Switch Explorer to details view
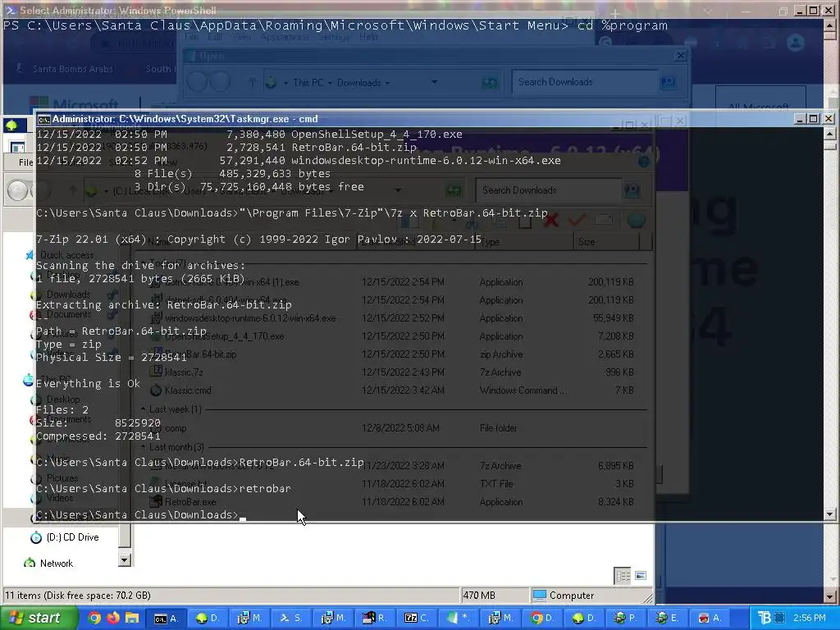 coord(623,575)
